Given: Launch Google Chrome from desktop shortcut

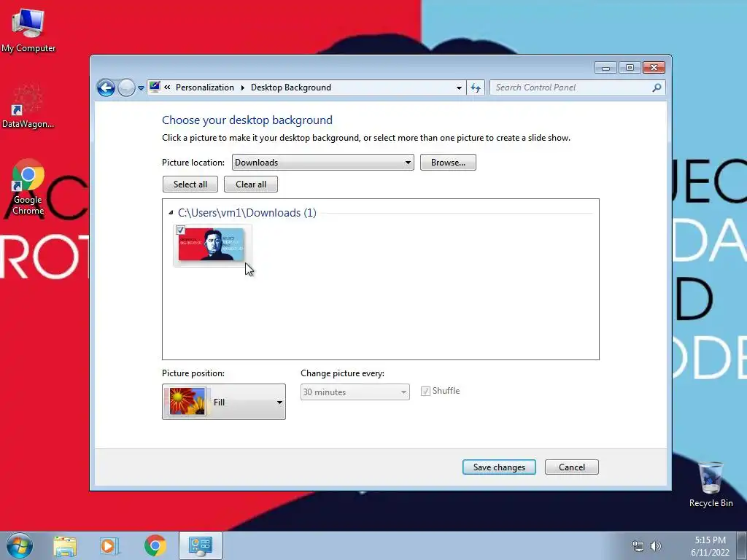Looking at the screenshot, I should 28,187.
